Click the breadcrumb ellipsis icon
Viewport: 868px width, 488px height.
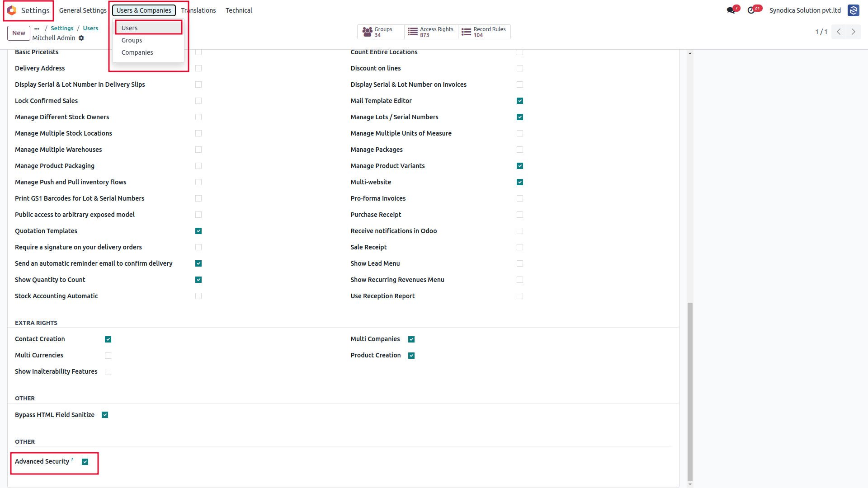click(x=37, y=28)
